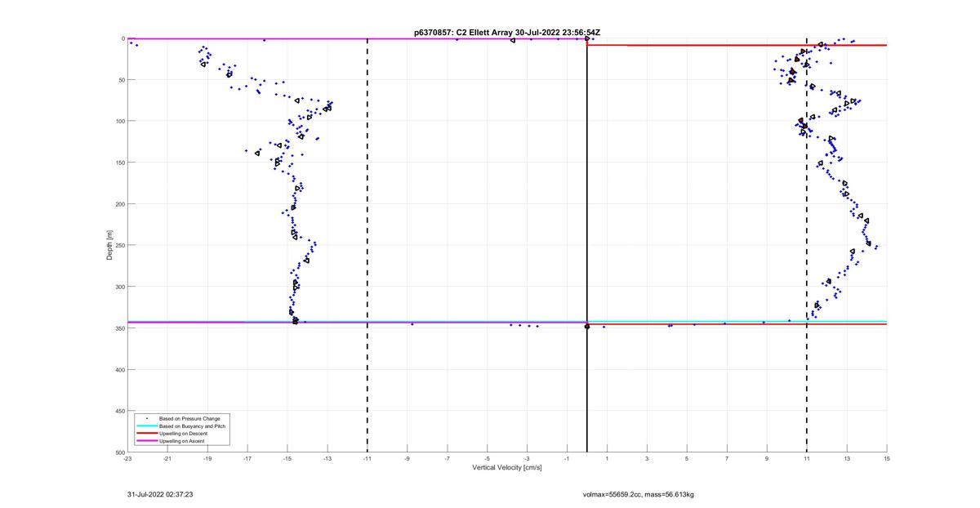Click depth axis tick label "450"
The image size is (980, 508).
pyautogui.click(x=119, y=411)
